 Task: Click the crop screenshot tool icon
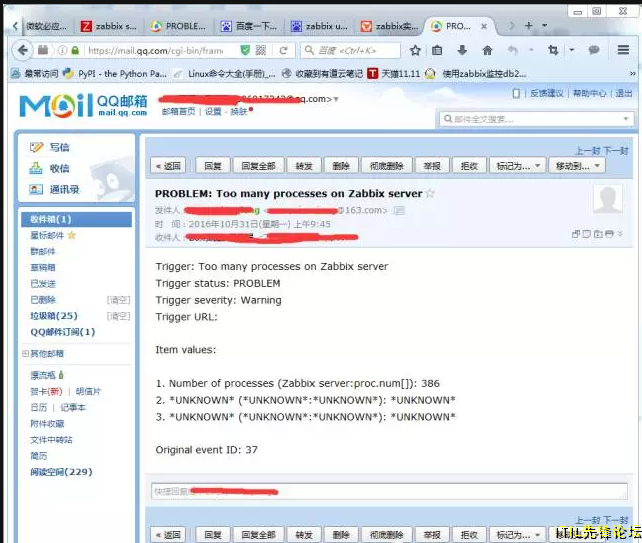553,50
